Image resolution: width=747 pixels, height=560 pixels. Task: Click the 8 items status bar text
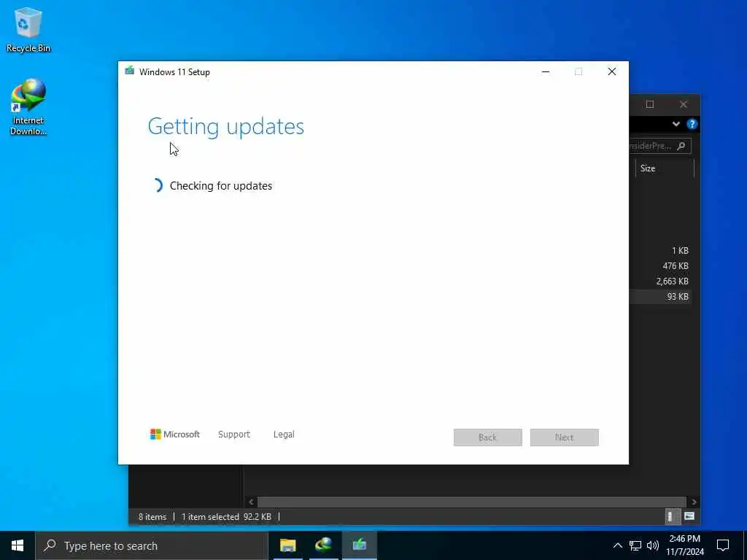(x=152, y=517)
